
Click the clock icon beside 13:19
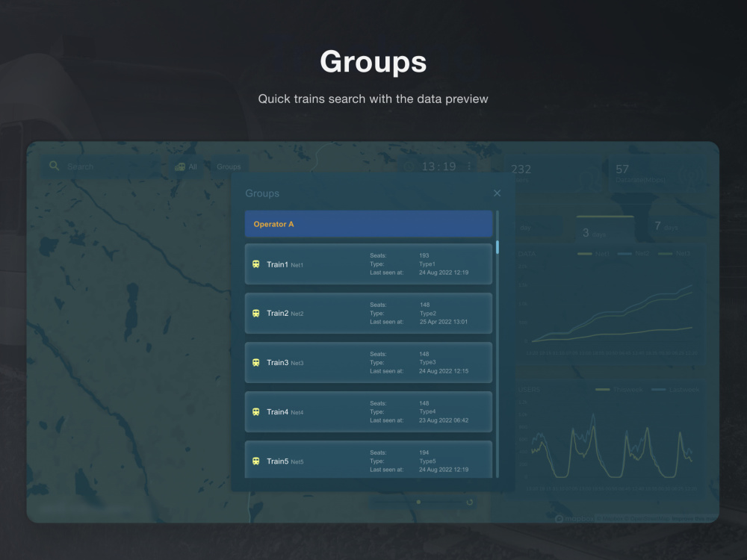409,167
